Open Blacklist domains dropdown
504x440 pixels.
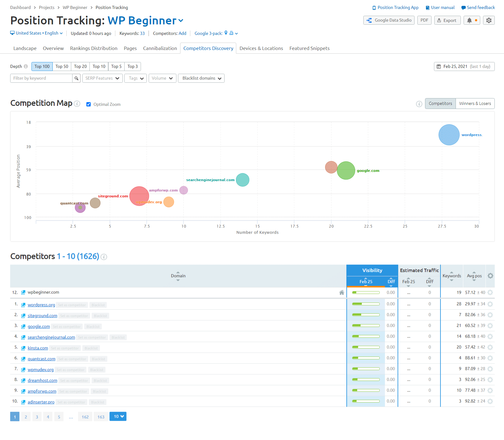201,78
